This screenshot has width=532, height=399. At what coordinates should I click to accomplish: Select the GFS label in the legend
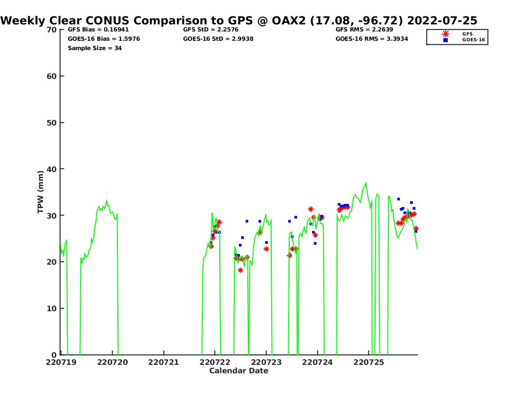click(467, 34)
